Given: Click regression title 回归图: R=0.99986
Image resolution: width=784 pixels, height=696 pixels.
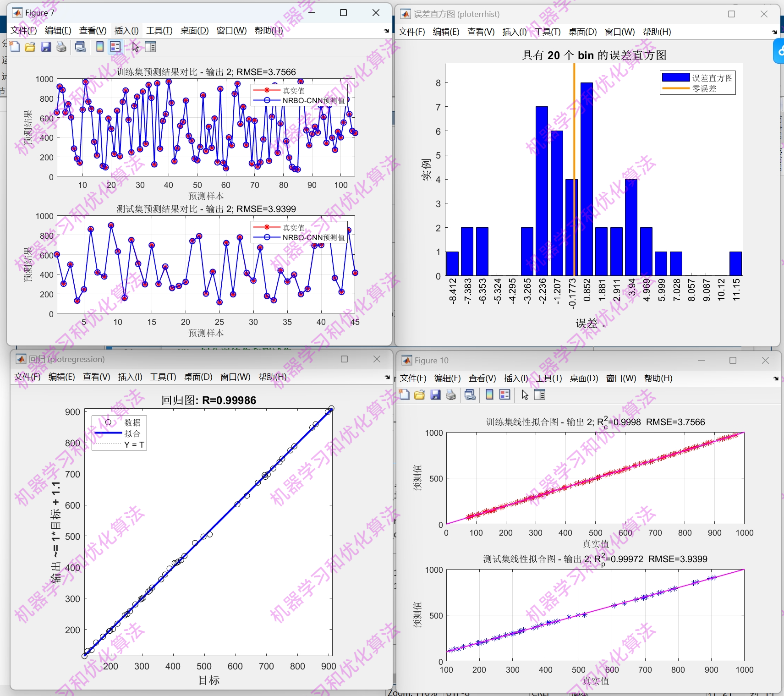Looking at the screenshot, I should (208, 400).
